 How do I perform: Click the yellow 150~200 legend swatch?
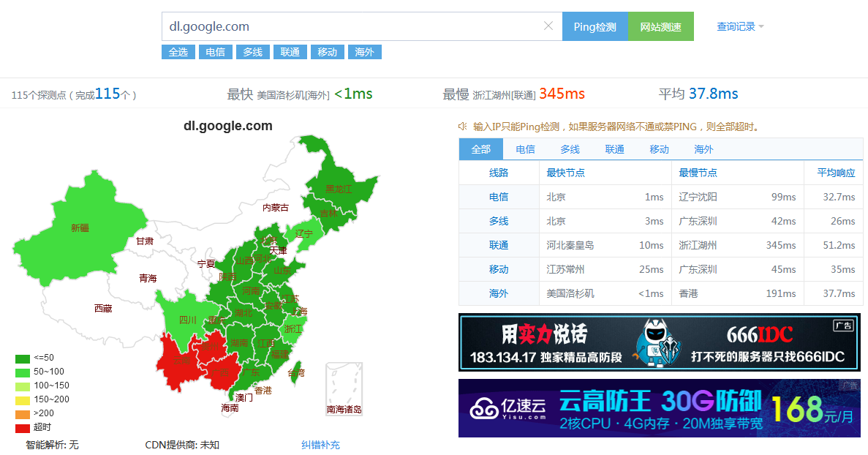point(23,399)
